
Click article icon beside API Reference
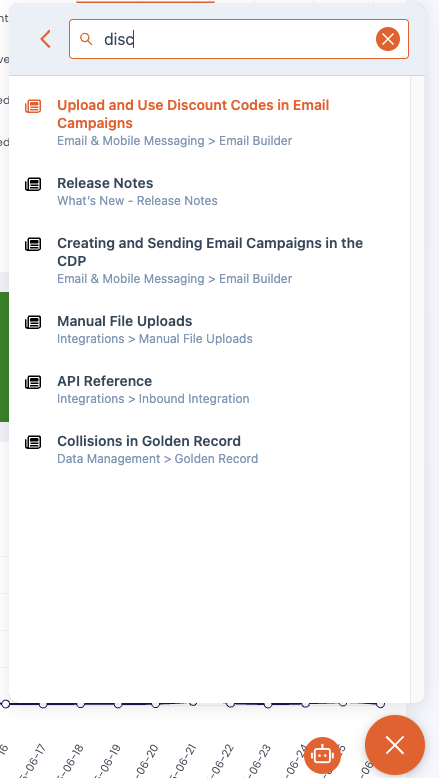point(33,383)
